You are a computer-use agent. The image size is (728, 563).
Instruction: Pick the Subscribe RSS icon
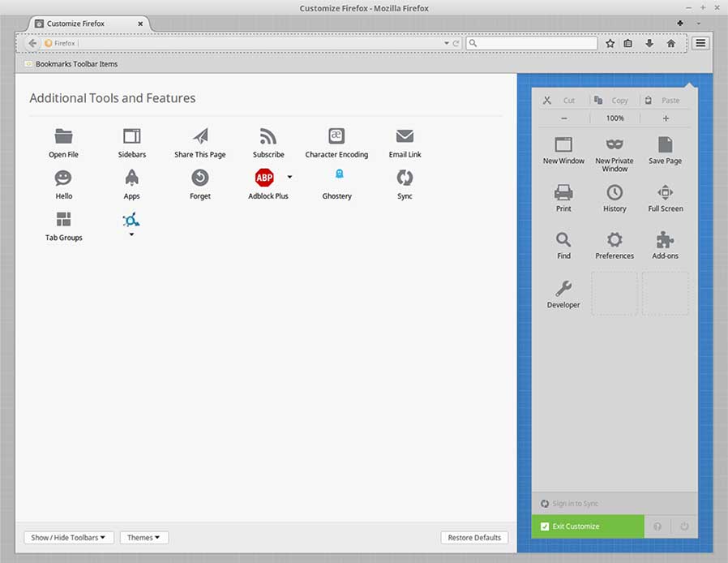[268, 136]
